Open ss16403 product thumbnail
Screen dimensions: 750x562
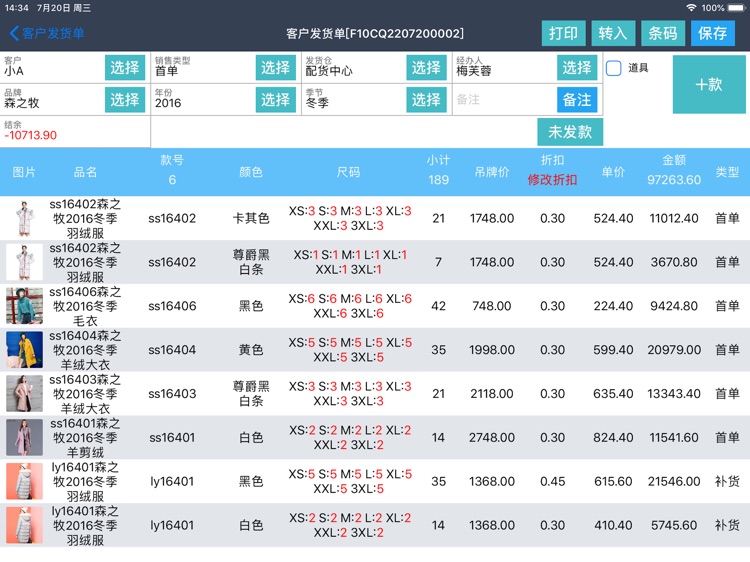pos(24,394)
